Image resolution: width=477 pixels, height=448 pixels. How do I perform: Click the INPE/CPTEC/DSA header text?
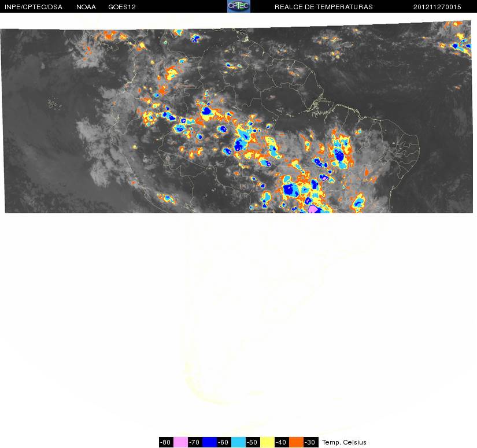(x=34, y=7)
